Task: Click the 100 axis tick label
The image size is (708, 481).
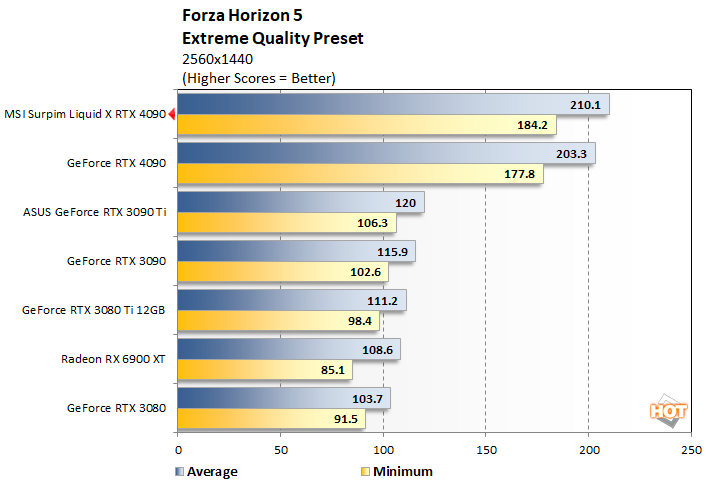Action: pos(383,450)
